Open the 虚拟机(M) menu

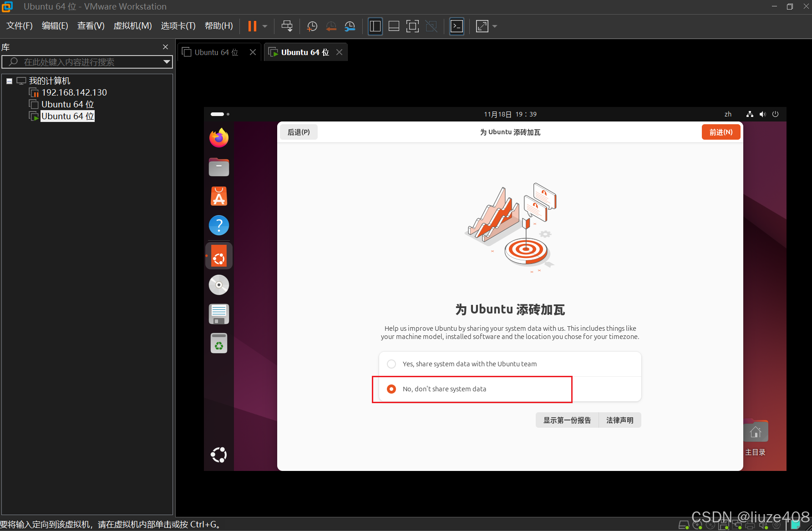click(x=132, y=26)
